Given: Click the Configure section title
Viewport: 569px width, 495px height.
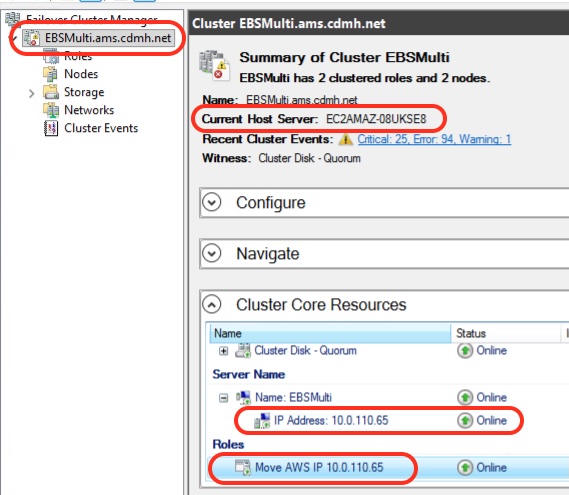Looking at the screenshot, I should tap(271, 203).
